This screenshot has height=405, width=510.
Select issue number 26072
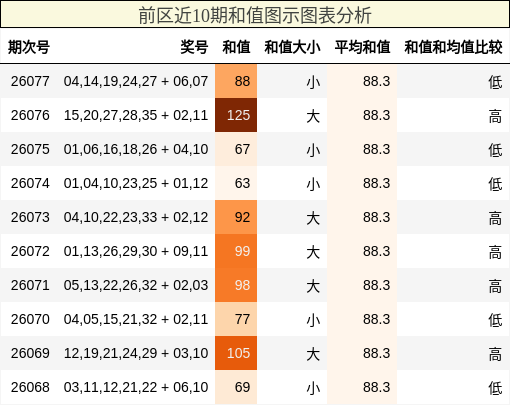click(30, 251)
